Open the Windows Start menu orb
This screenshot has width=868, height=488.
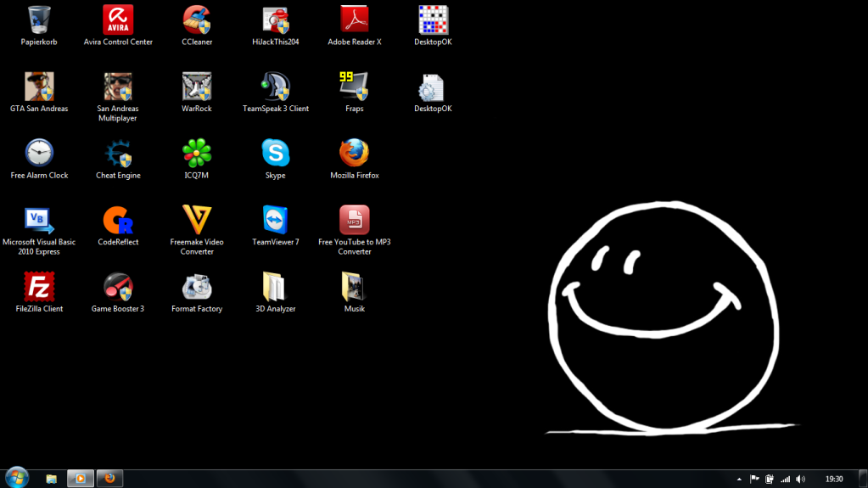(x=16, y=478)
